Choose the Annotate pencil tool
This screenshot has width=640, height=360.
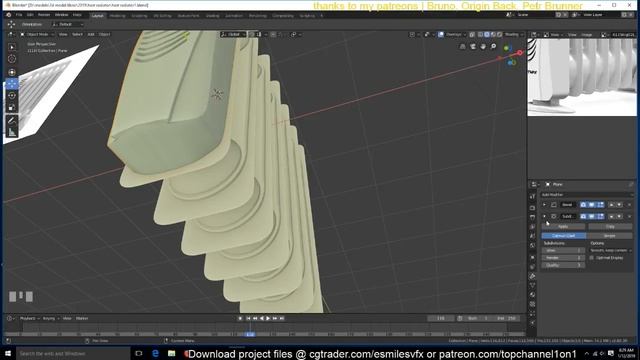(x=12, y=120)
